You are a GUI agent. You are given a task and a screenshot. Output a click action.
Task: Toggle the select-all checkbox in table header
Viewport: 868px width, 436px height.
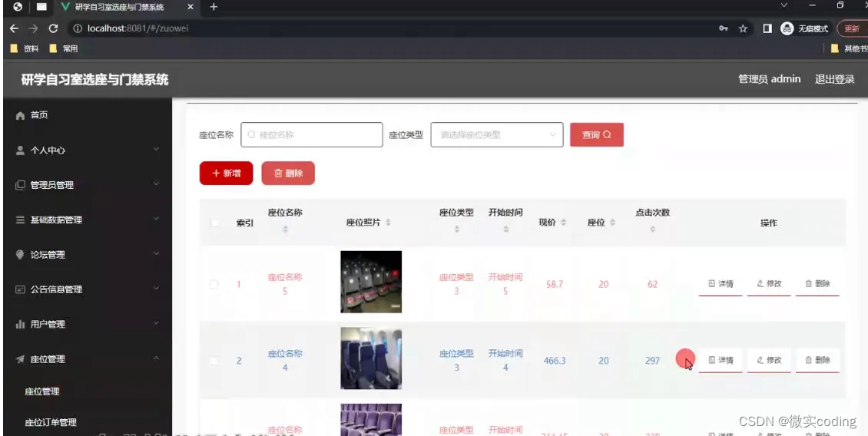pos(215,223)
